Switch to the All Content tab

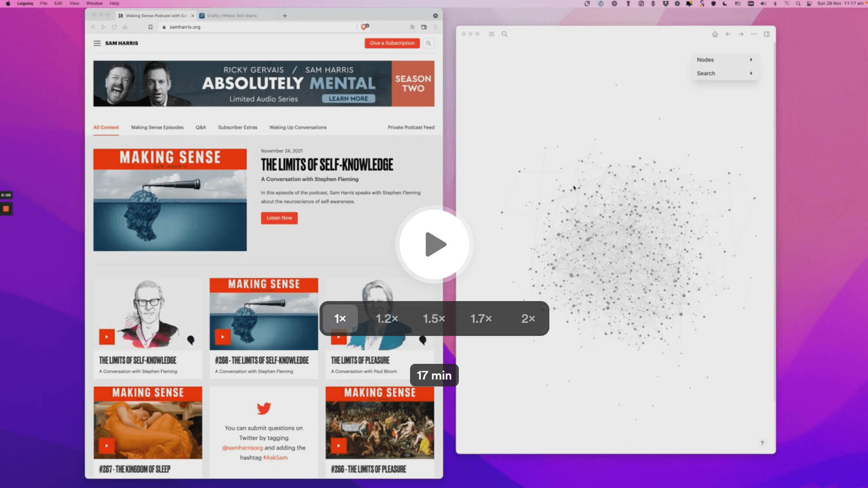click(106, 127)
